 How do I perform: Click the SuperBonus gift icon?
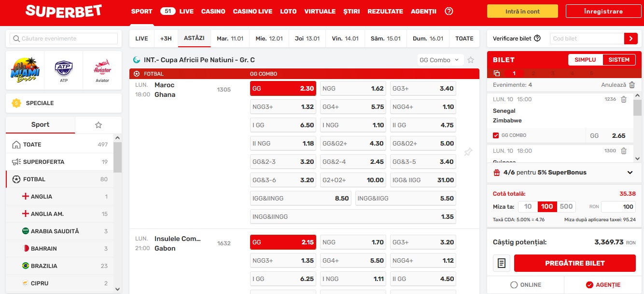coord(497,172)
